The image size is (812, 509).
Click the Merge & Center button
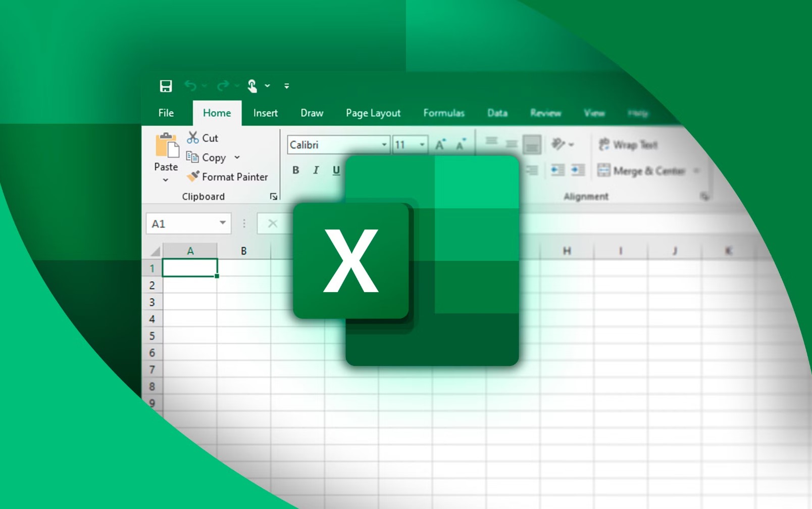641,171
